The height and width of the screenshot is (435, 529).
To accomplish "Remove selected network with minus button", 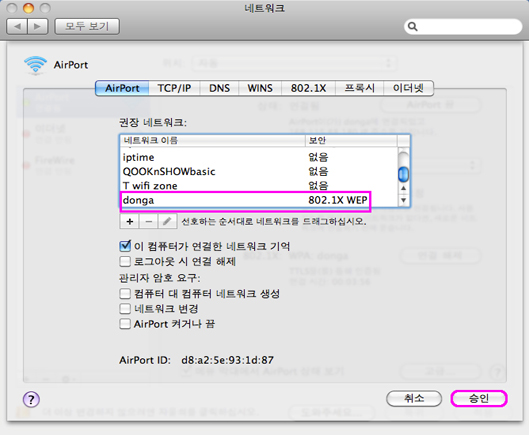I will pos(148,221).
